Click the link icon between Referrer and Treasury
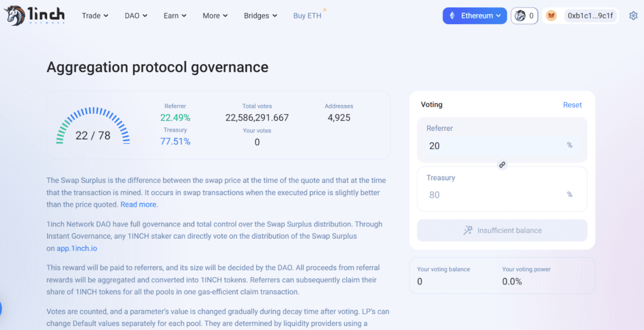Viewport: 644px width, 330px height. (502, 165)
